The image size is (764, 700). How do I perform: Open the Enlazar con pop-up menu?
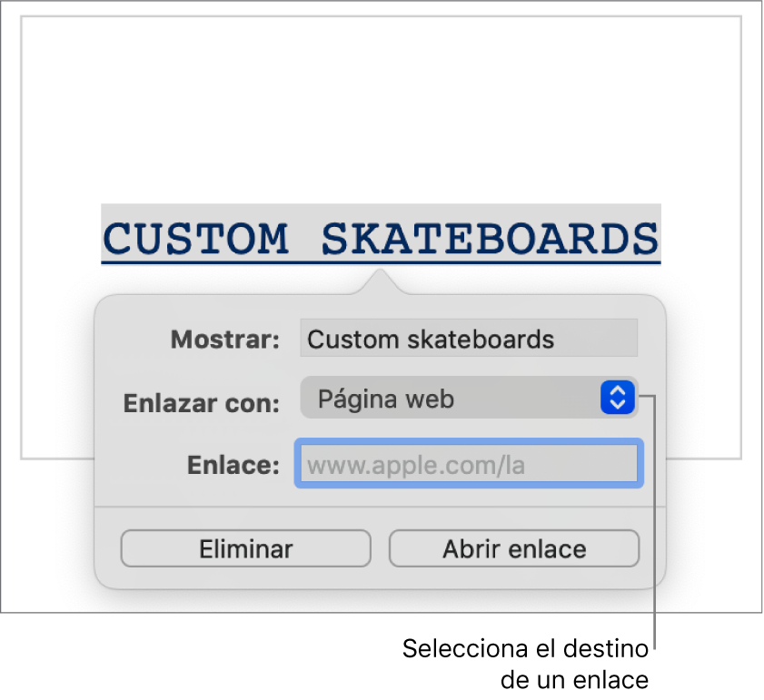click(468, 399)
